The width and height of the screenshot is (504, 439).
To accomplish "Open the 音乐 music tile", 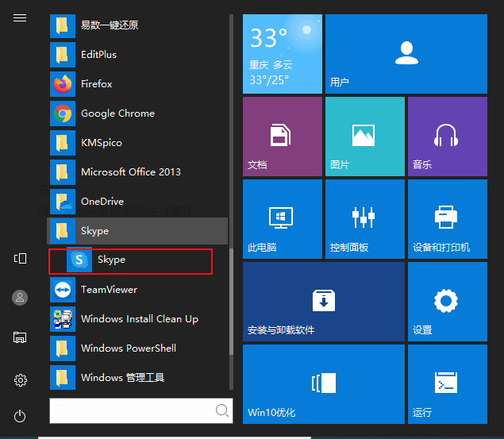I will [x=448, y=137].
